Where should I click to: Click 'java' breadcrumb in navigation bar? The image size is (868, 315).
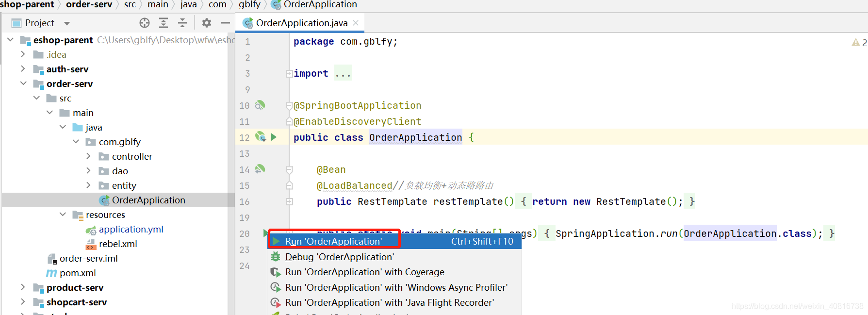[188, 4]
